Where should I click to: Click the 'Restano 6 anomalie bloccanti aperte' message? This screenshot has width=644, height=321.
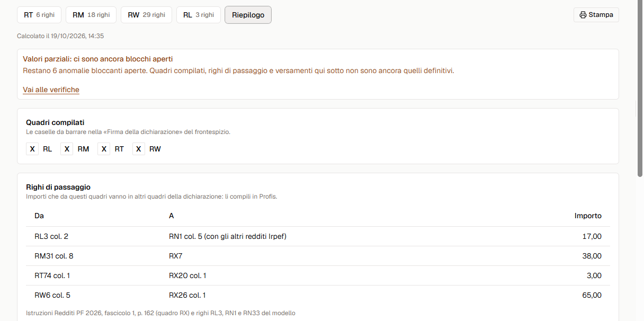pos(238,70)
